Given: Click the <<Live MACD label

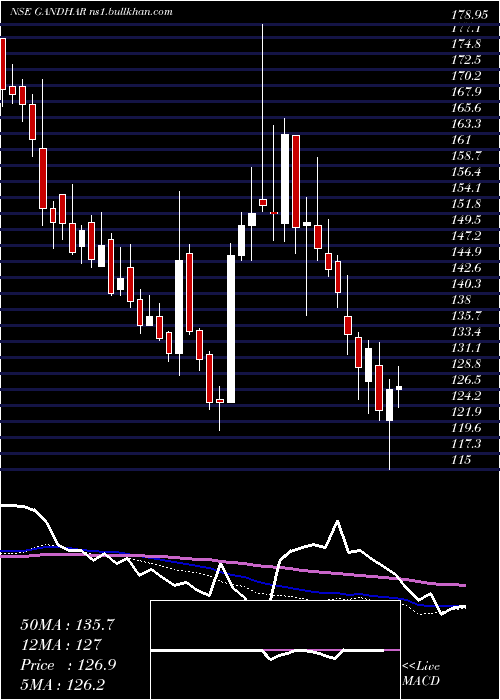Looking at the screenshot, I should tap(421, 674).
